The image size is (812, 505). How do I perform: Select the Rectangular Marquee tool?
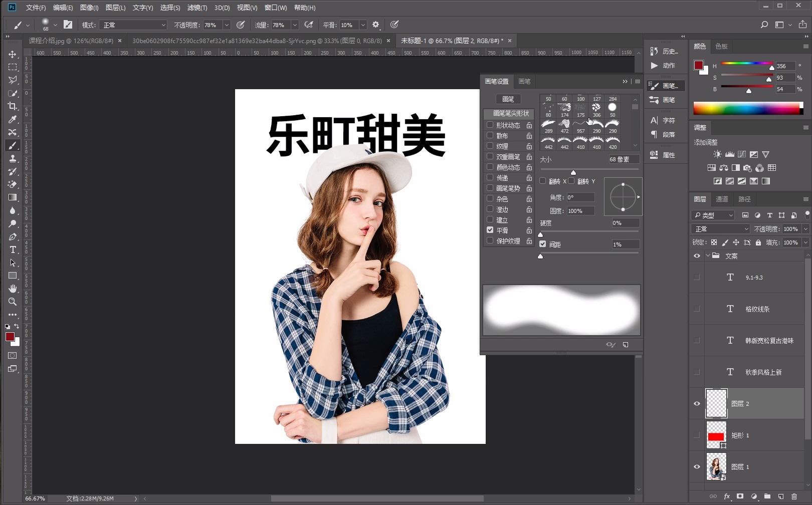13,67
